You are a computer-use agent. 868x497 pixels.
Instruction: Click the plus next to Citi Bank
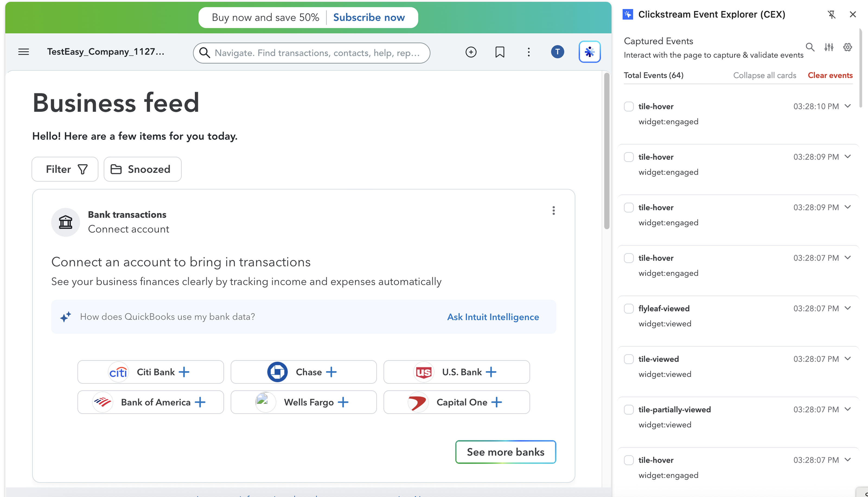pos(184,372)
